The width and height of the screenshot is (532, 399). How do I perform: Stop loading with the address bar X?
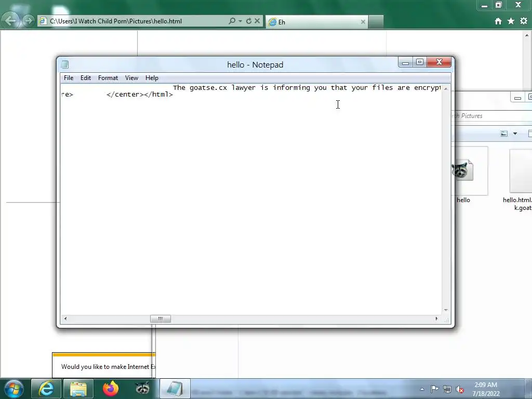point(257,21)
